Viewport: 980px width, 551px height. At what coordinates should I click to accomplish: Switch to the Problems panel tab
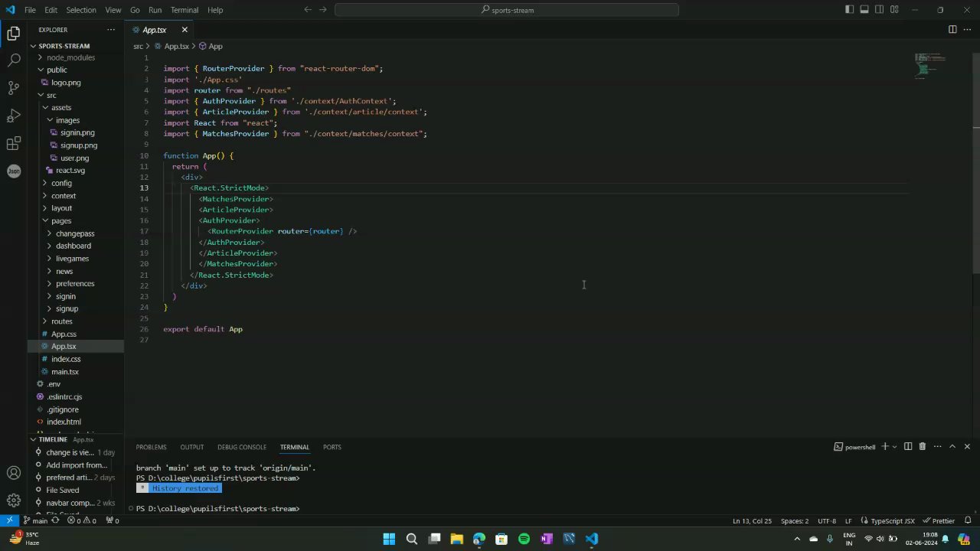pos(151,447)
